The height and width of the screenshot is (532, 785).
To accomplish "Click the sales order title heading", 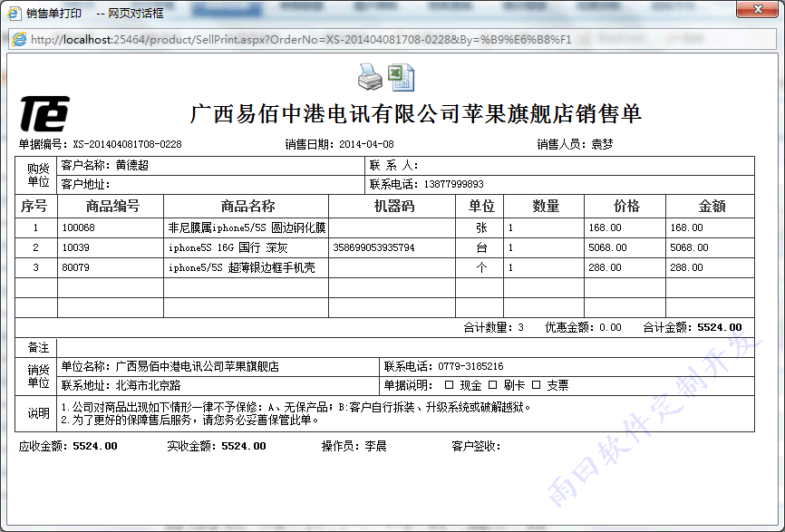I will click(416, 114).
